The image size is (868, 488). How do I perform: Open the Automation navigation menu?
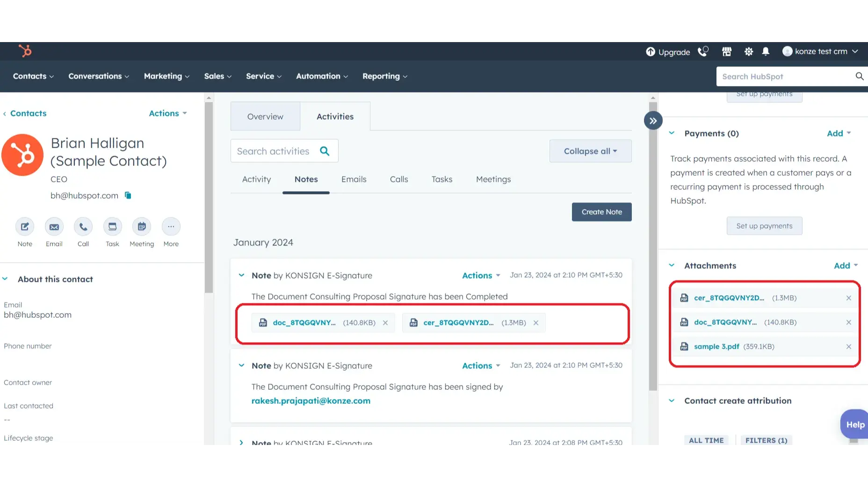pyautogui.click(x=322, y=76)
